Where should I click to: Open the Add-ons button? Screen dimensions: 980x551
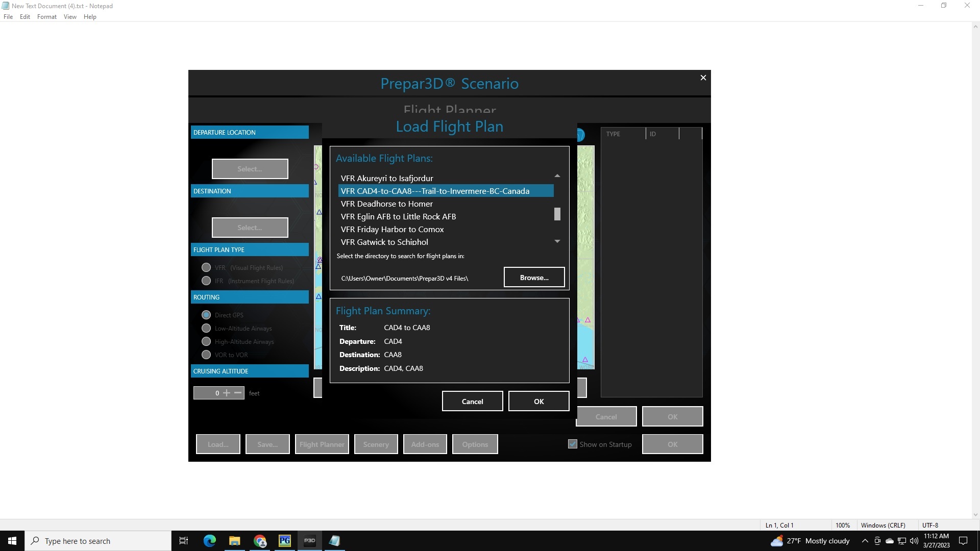click(425, 444)
